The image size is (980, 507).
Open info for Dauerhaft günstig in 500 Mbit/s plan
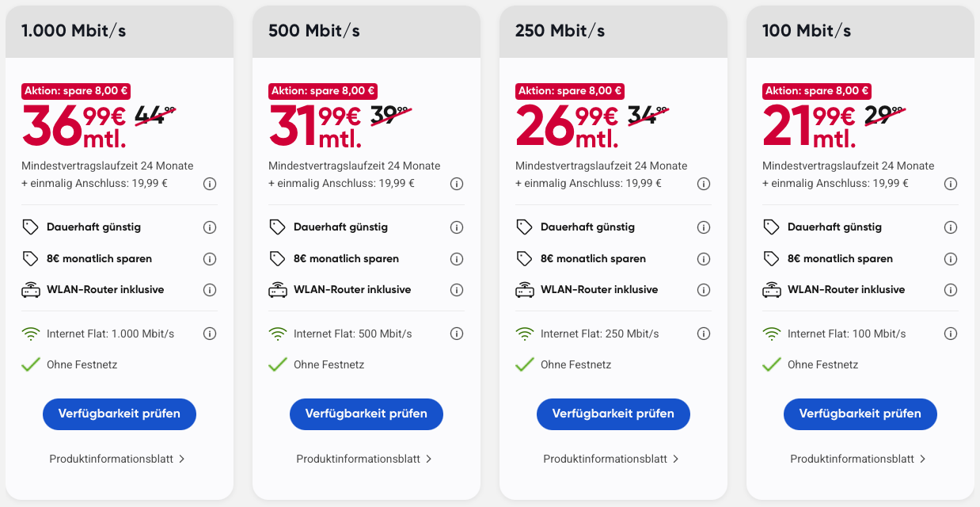tap(457, 227)
